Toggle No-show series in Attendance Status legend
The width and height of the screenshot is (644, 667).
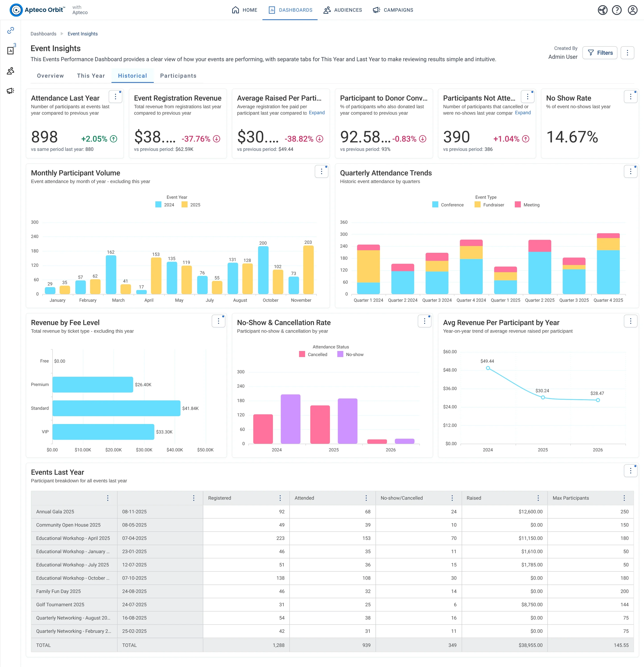(350, 355)
